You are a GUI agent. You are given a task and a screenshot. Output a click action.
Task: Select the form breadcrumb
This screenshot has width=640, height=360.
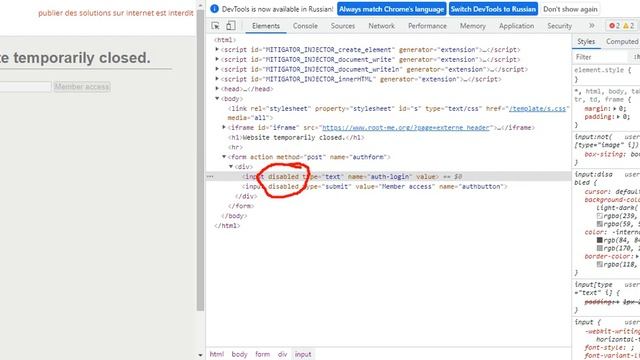pos(262,354)
